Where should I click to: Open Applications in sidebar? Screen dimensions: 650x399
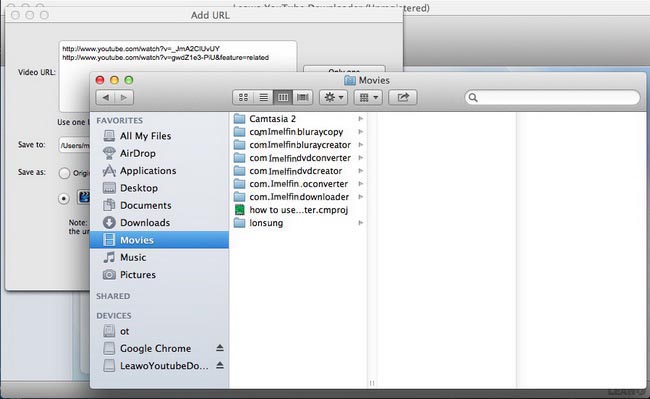pos(159,171)
